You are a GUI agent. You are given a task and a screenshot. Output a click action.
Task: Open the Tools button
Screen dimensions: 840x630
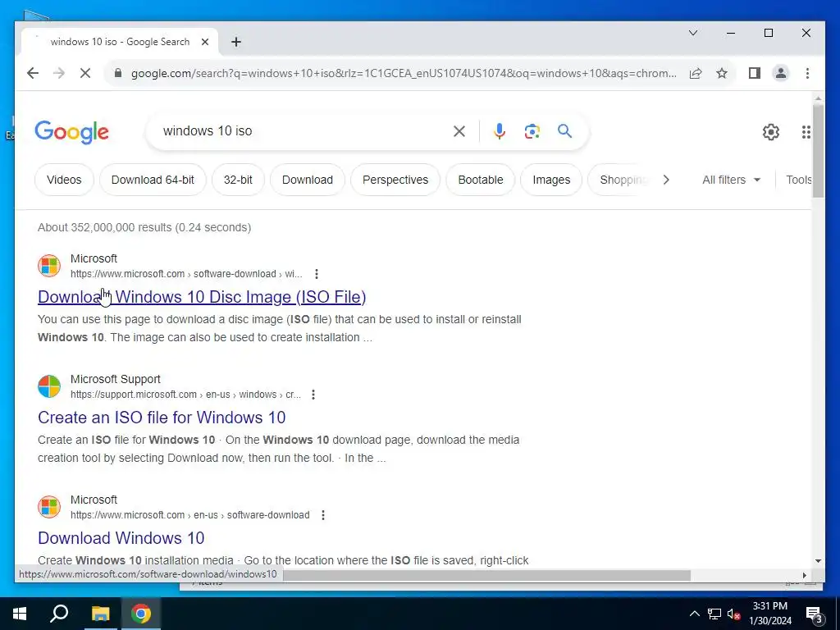click(x=798, y=180)
